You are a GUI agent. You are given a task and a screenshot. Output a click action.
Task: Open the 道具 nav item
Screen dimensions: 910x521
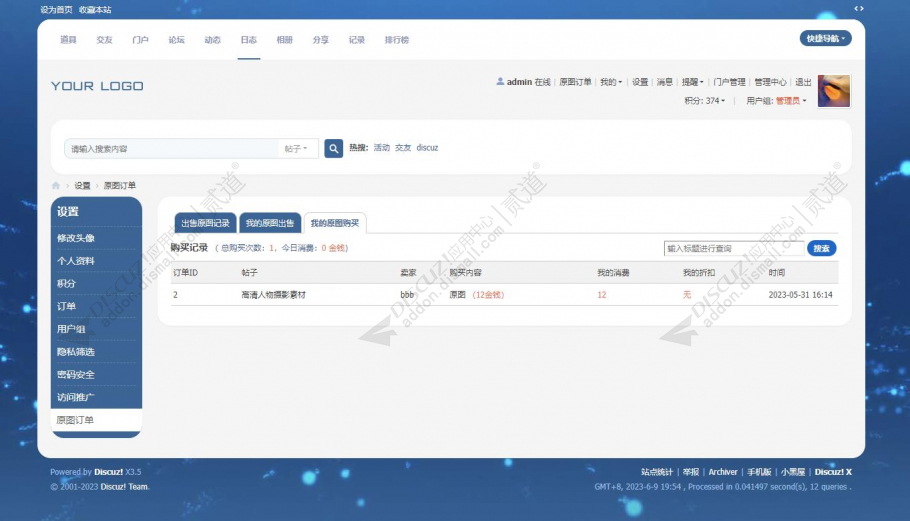click(x=68, y=39)
